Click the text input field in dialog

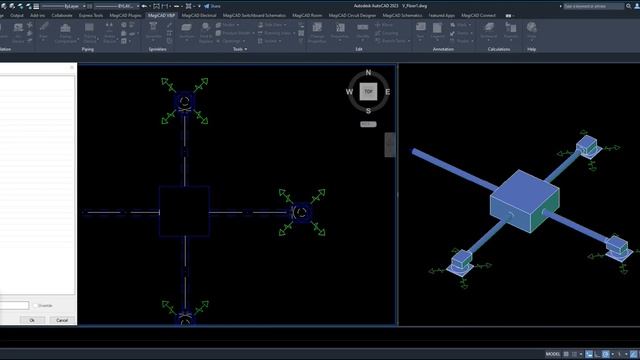point(14,305)
